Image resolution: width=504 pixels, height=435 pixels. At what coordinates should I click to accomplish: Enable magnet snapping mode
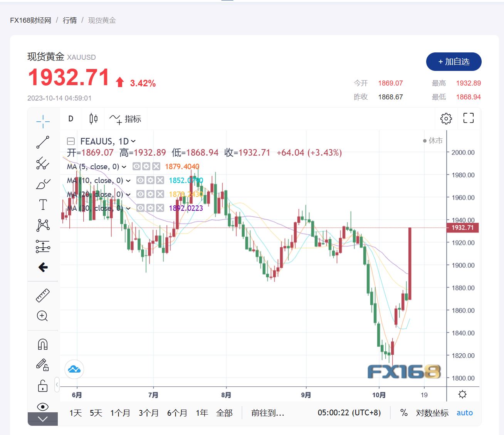(x=43, y=344)
